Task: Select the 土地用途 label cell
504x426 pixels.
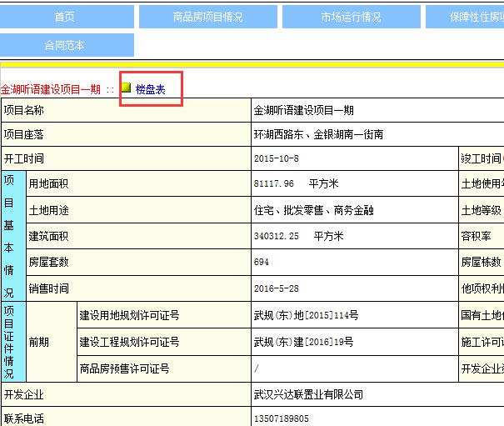Action: [x=138, y=210]
